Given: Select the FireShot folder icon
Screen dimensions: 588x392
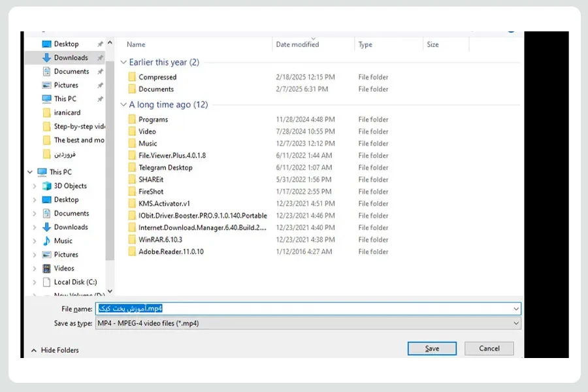Looking at the screenshot, I should [x=132, y=191].
